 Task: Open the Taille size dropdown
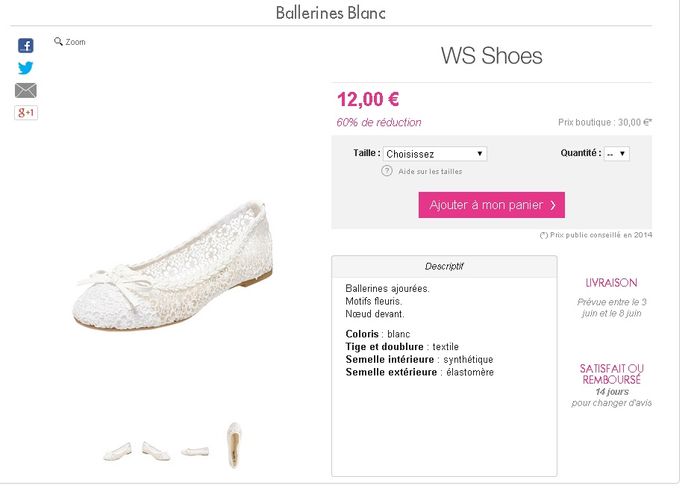(435, 154)
